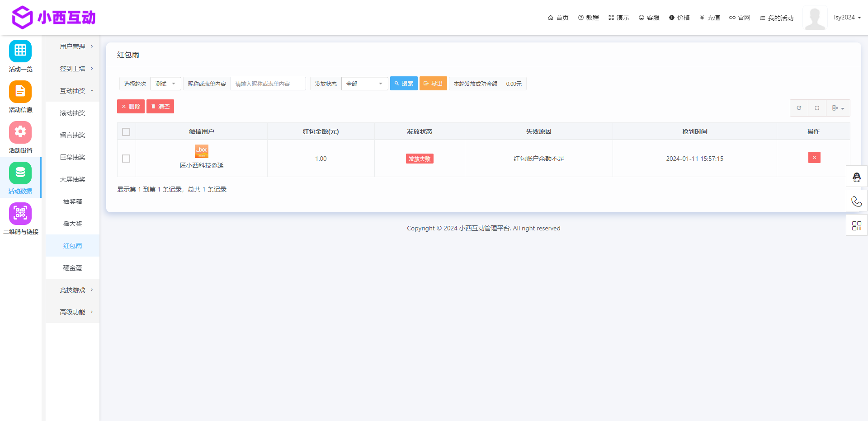This screenshot has height=421, width=868.
Task: Open the 活动一览 grid icon
Action: [x=20, y=51]
